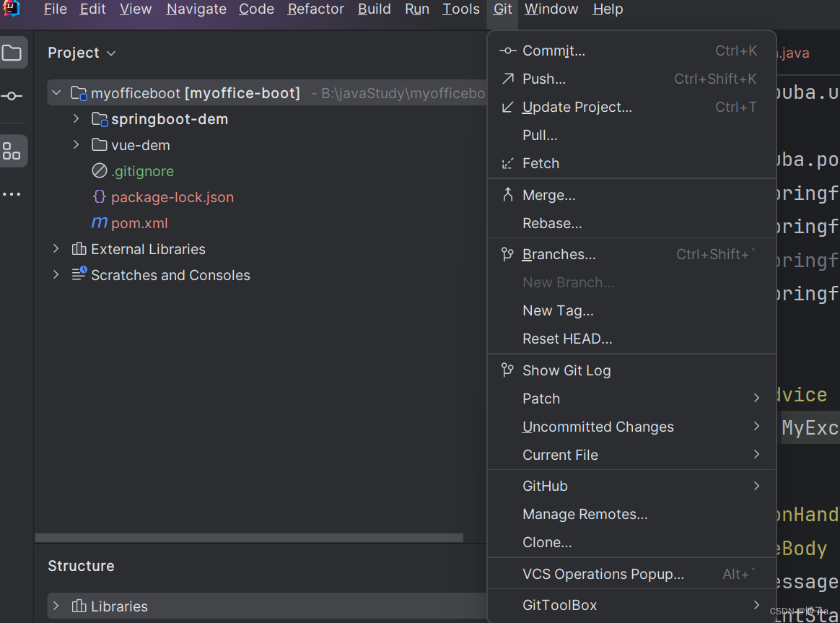The height and width of the screenshot is (623, 840).
Task: Expand the vue-dem folder
Action: click(x=76, y=144)
